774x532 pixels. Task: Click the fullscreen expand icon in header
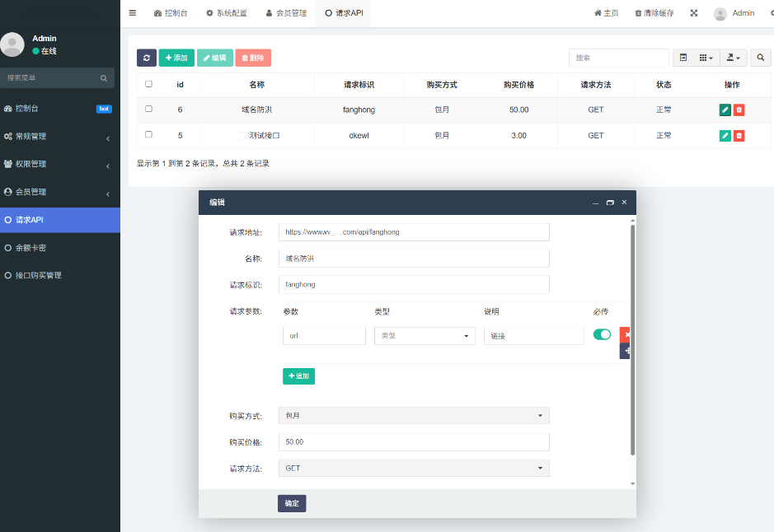(693, 13)
